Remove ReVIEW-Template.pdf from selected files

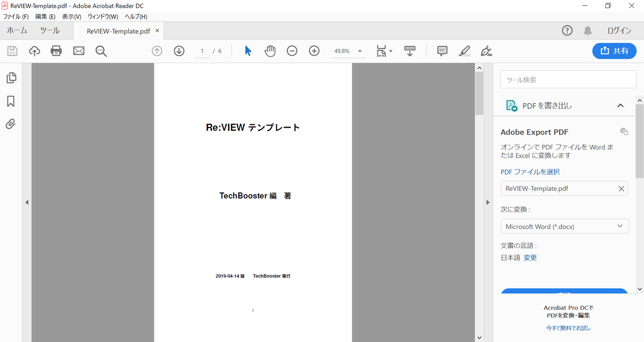tap(621, 189)
